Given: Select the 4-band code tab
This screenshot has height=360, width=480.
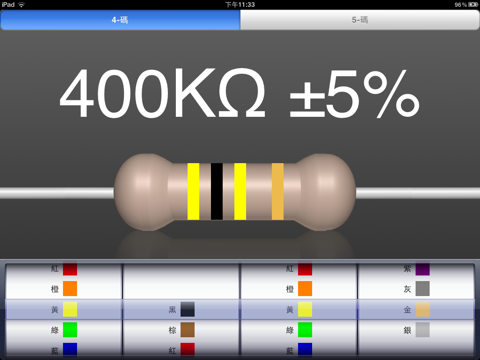Looking at the screenshot, I should [120, 20].
